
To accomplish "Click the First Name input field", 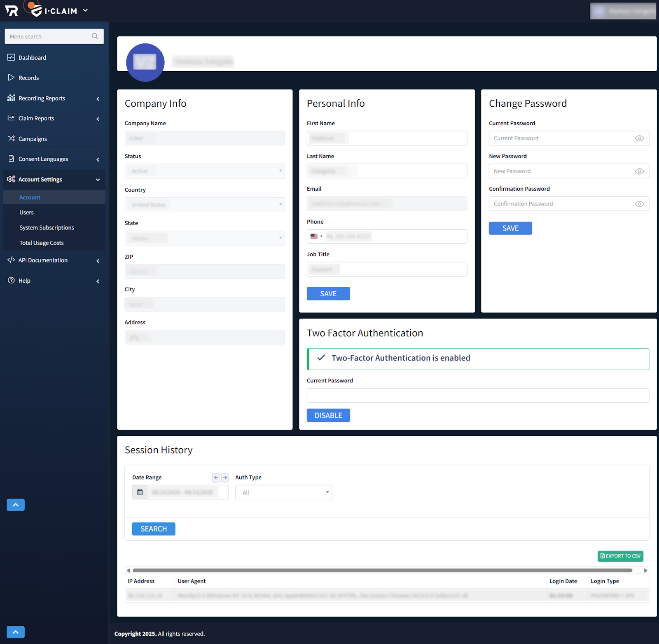I will coord(387,138).
